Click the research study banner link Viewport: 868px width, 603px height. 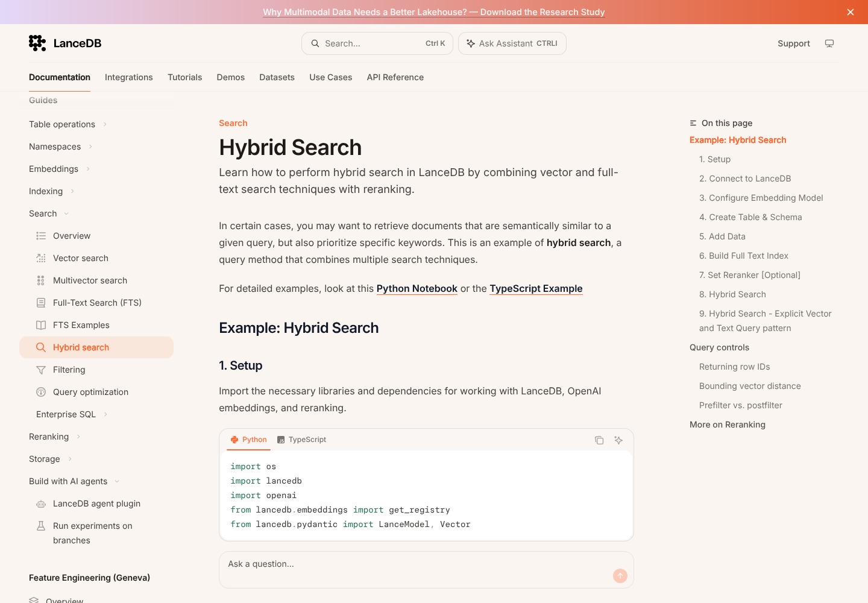point(434,12)
